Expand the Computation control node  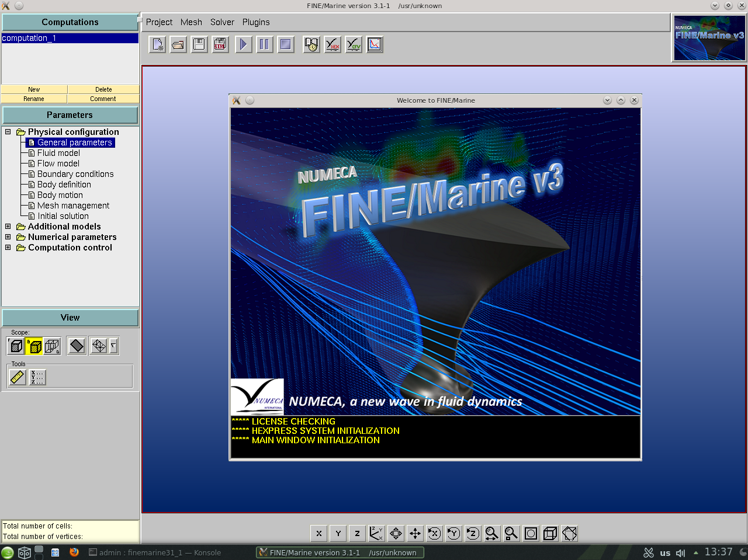click(8, 248)
